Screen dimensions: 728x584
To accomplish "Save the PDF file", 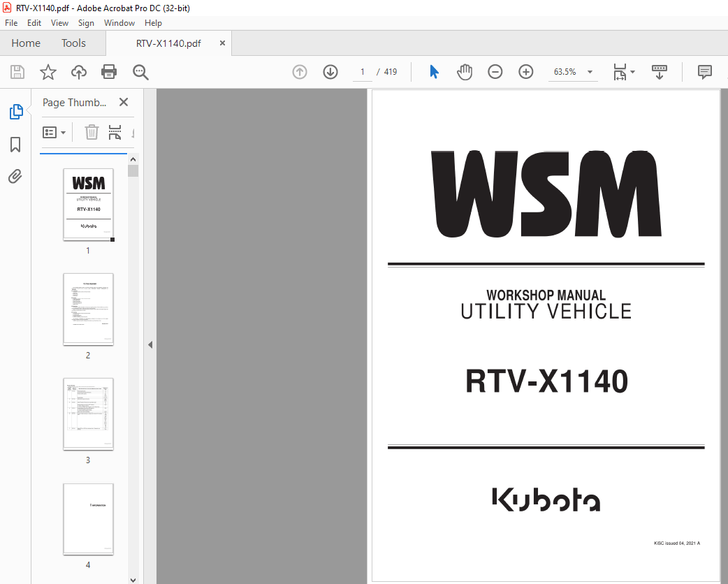I will tap(17, 72).
